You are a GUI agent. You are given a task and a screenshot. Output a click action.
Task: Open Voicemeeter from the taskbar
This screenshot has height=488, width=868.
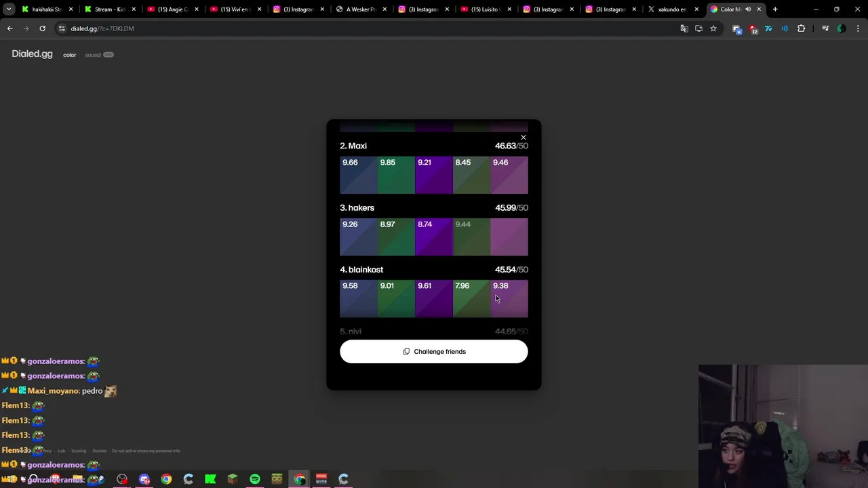click(321, 479)
